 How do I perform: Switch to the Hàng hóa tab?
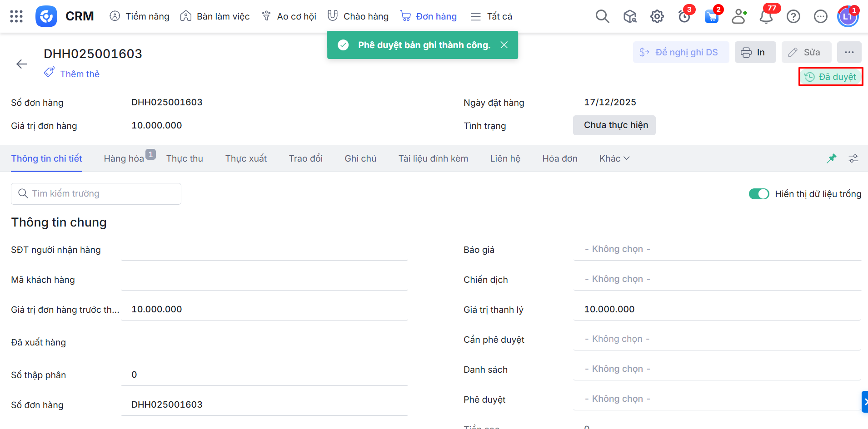pos(124,158)
